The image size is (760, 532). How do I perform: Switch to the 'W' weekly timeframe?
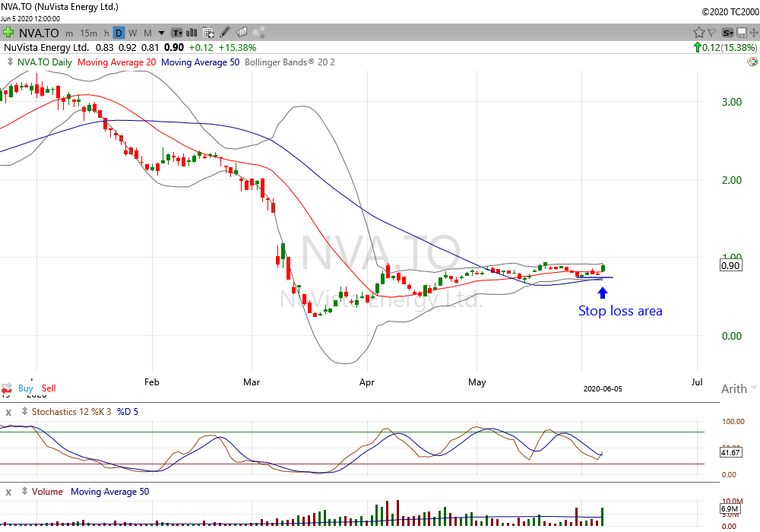click(133, 33)
